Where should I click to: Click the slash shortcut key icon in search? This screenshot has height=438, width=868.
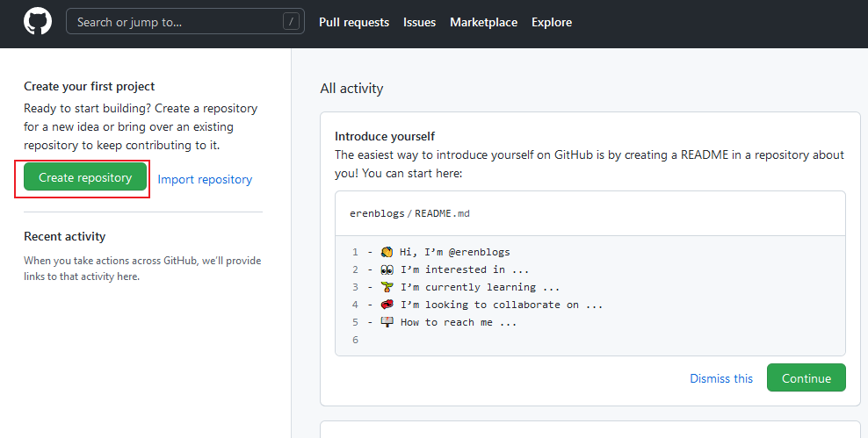(x=291, y=22)
